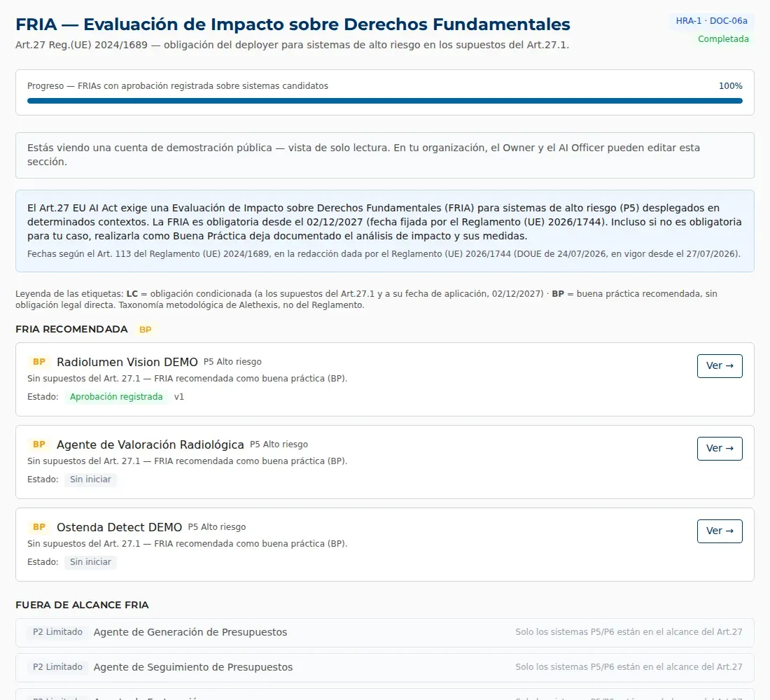Image resolution: width=770 pixels, height=700 pixels.
Task: Click BP tag beside Ostenda Detect DEMO
Action: (x=38, y=527)
